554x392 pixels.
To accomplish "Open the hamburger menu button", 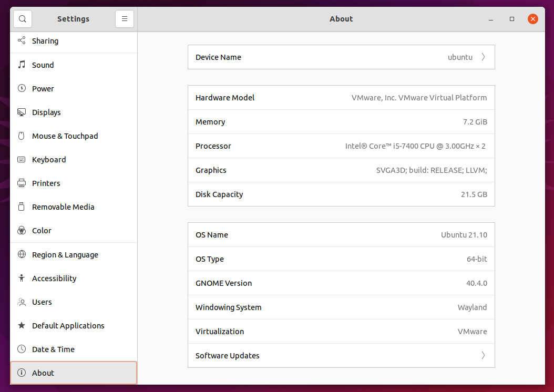I will 125,19.
